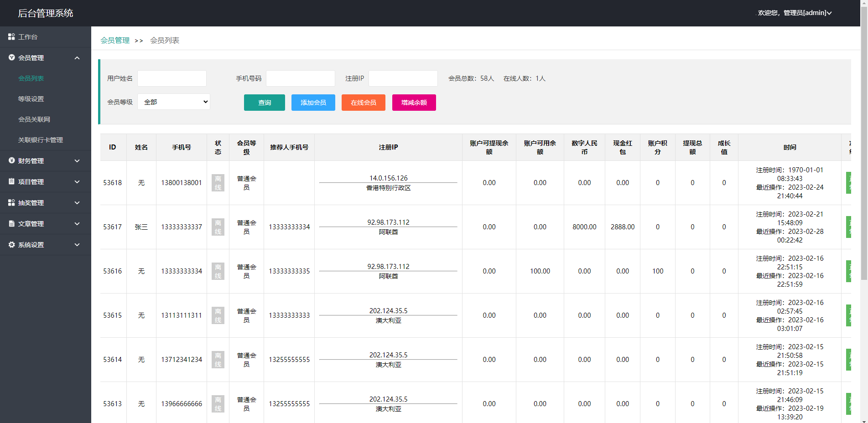The width and height of the screenshot is (868, 423).
Task: Click the 手机号码 search input field
Action: tap(301, 78)
